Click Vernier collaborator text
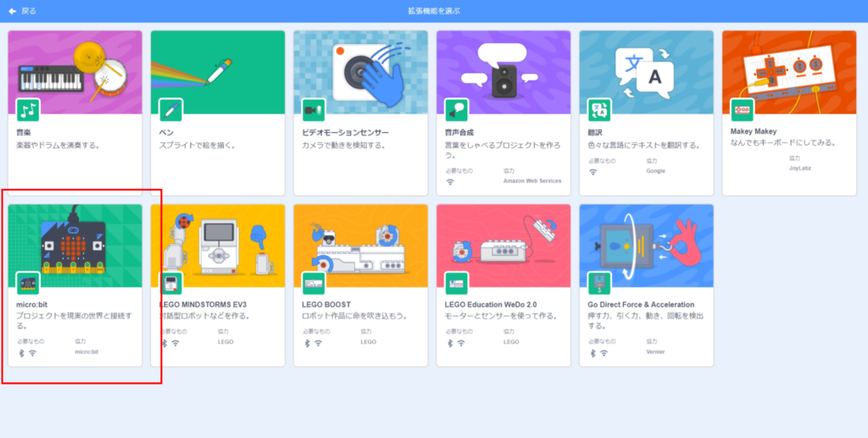 click(x=655, y=352)
